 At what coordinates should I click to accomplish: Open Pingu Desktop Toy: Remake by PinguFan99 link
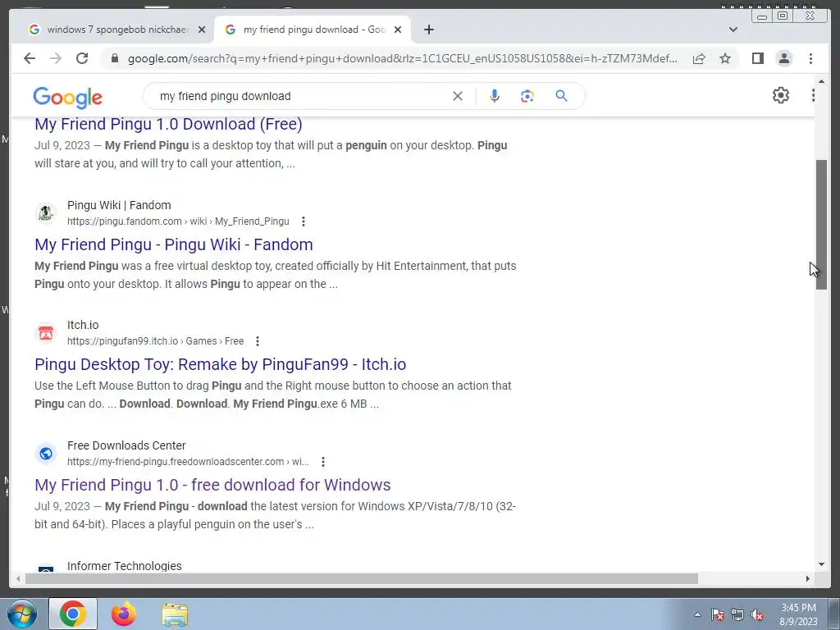(x=220, y=364)
